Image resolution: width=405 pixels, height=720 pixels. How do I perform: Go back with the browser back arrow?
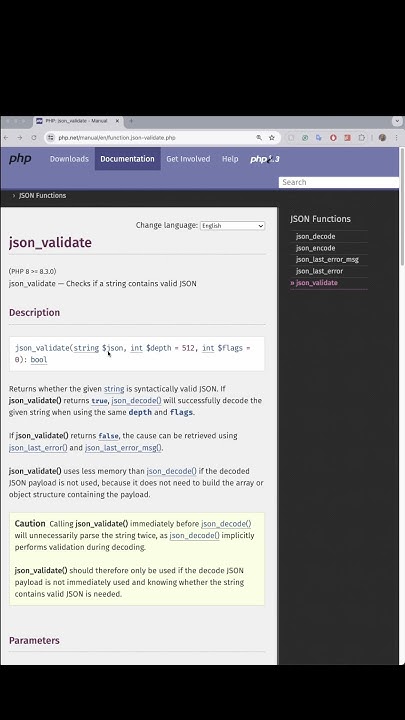(6, 138)
